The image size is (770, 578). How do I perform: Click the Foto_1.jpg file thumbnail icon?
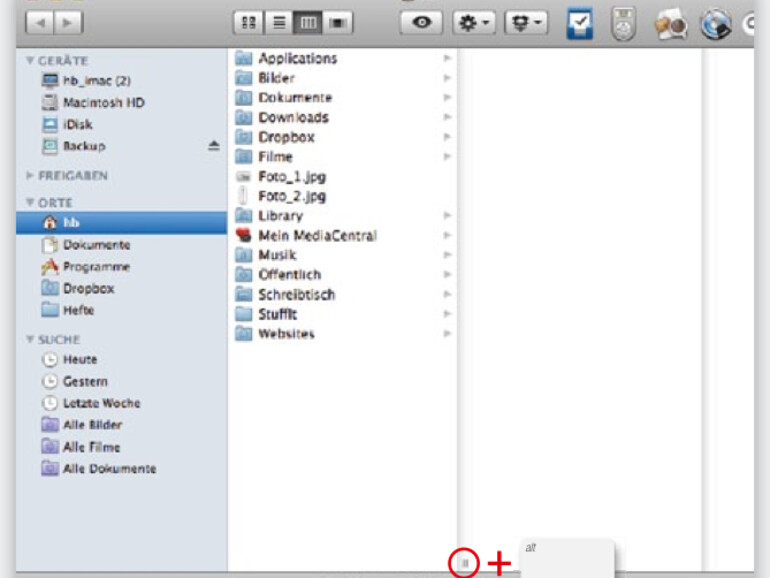(244, 176)
